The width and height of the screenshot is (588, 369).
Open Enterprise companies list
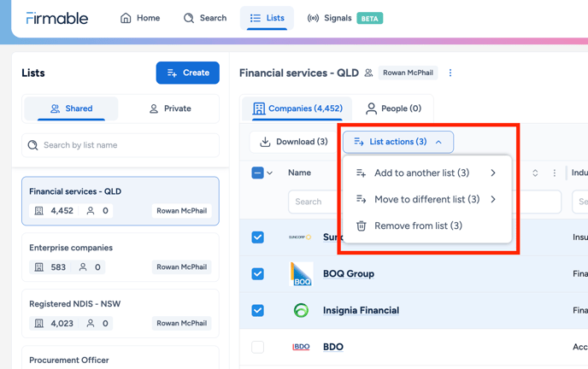[x=121, y=257]
